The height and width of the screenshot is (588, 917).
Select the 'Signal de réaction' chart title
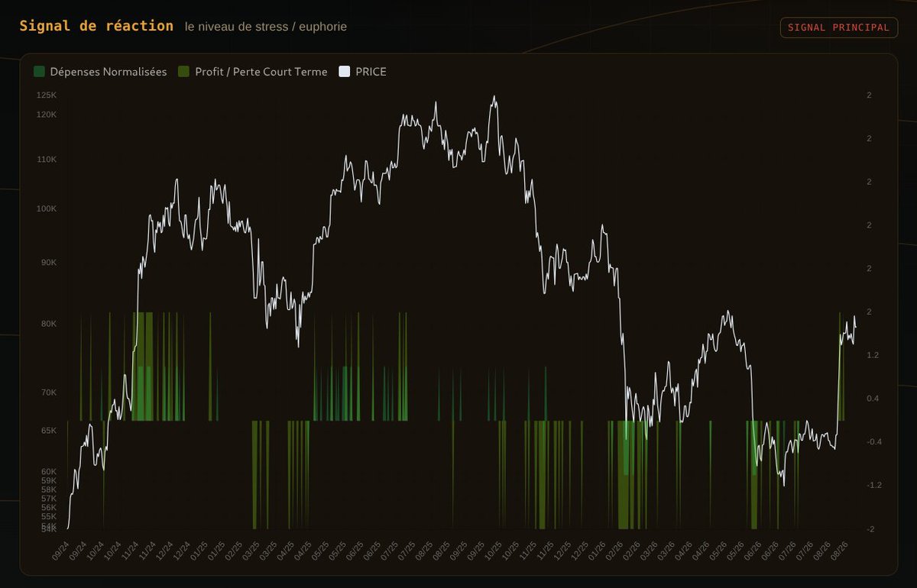96,26
